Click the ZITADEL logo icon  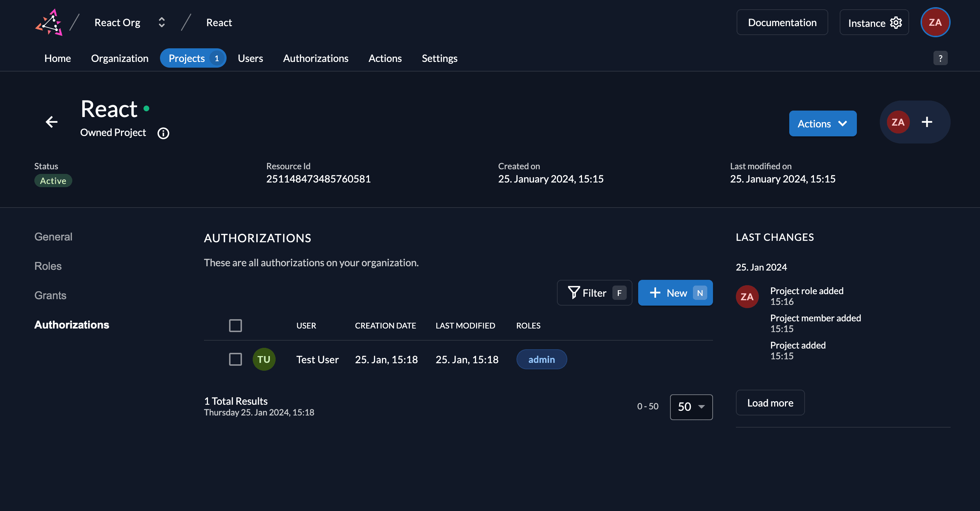click(49, 23)
